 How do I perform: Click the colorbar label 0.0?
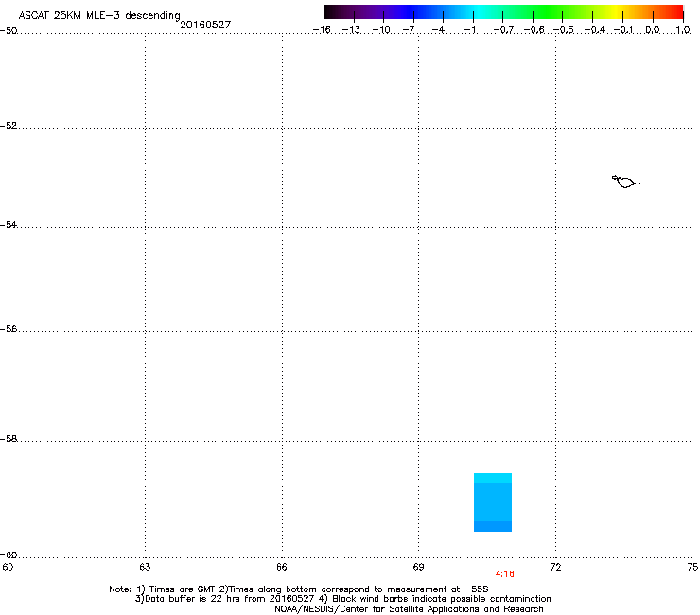click(653, 30)
